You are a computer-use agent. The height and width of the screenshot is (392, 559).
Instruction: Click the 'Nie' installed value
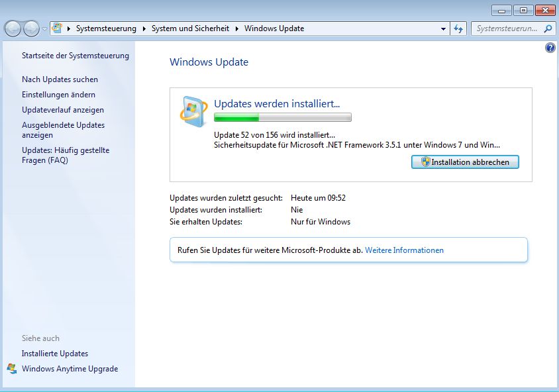click(297, 210)
